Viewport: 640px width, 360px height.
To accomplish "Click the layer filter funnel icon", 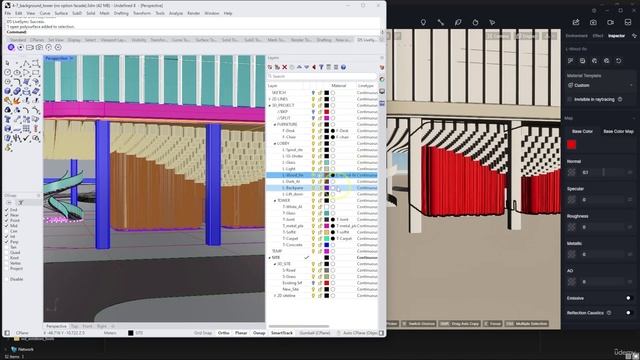I will (x=321, y=67).
